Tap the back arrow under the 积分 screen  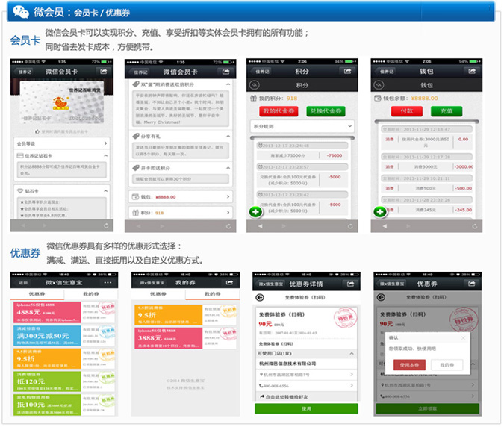260,226
